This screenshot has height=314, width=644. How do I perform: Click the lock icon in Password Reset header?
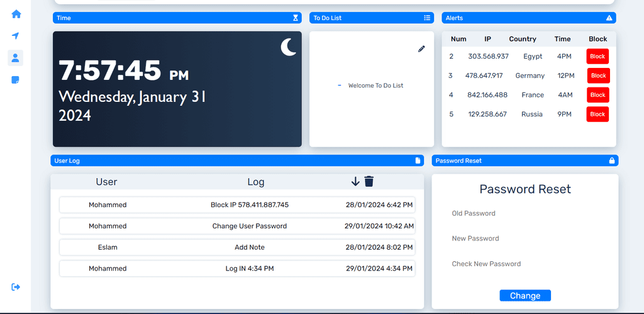point(612,160)
